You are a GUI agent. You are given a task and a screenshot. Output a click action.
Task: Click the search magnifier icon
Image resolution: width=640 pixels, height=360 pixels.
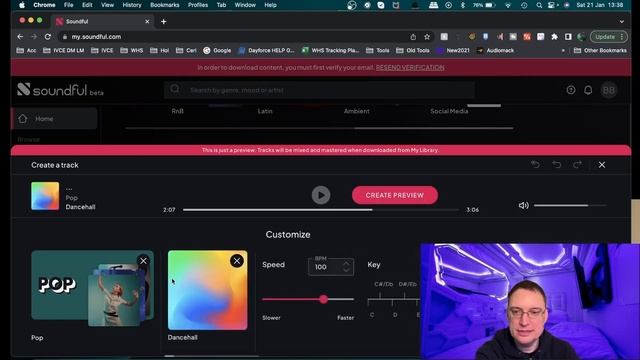175,89
